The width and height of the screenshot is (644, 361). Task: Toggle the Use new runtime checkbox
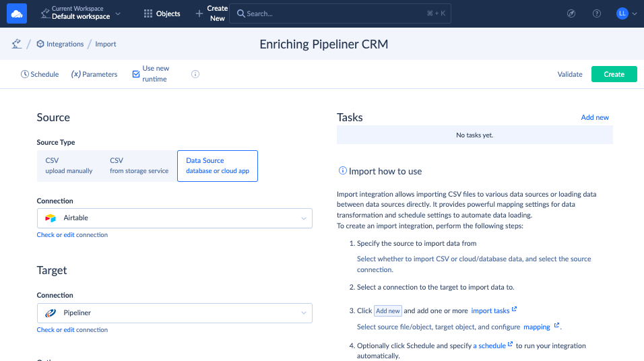point(136,74)
